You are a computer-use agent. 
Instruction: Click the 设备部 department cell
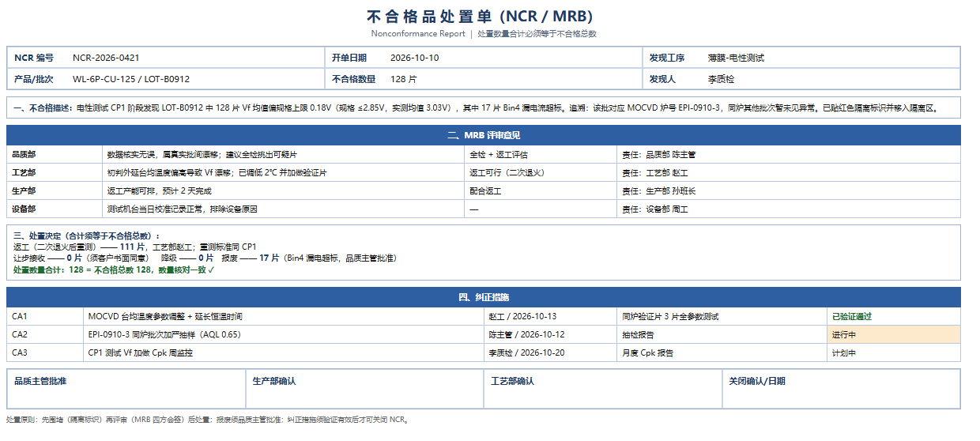[55, 209]
